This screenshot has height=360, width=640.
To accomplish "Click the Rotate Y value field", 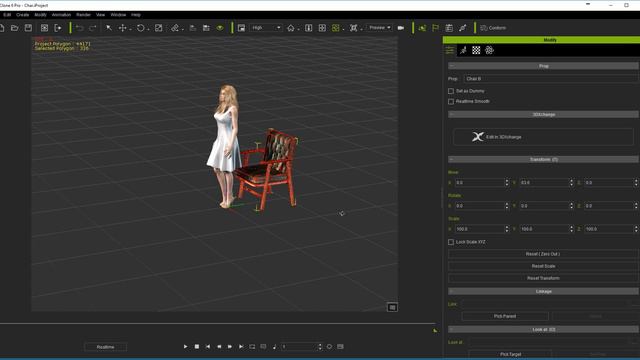I will [544, 206].
